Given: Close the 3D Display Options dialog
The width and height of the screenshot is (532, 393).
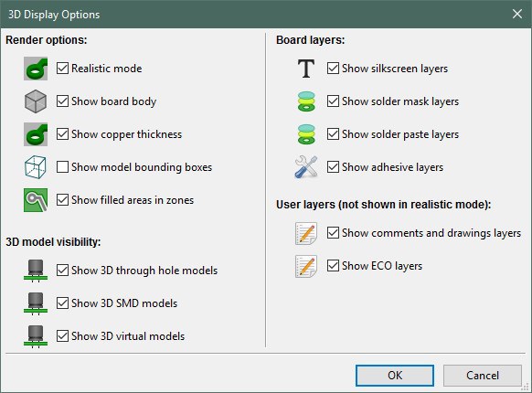Looking at the screenshot, I should 517,14.
